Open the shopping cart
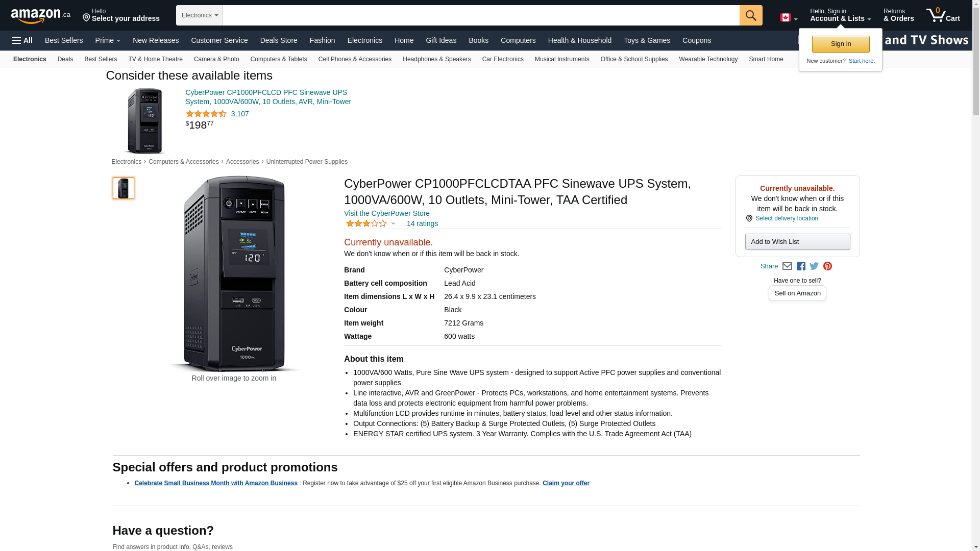Screen dimensions: 980x551 tap(943, 15)
